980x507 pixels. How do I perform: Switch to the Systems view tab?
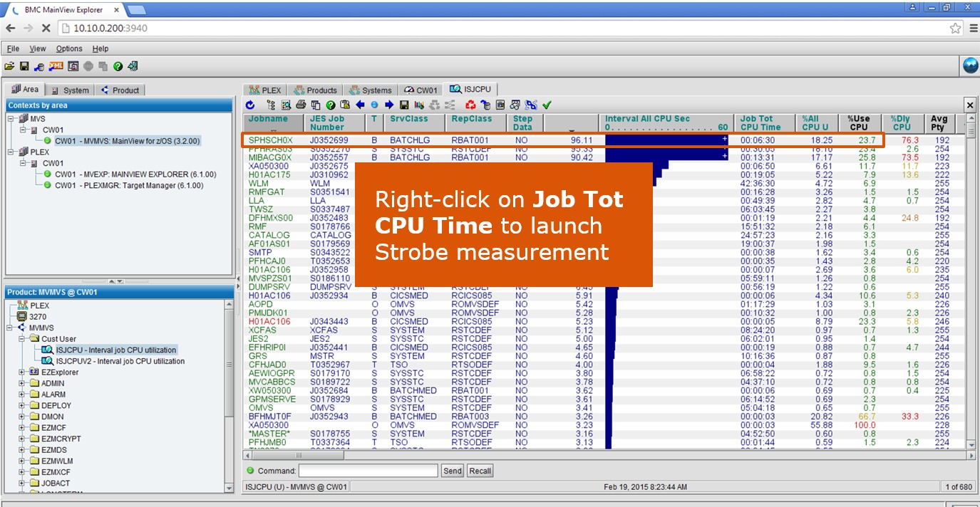(371, 90)
